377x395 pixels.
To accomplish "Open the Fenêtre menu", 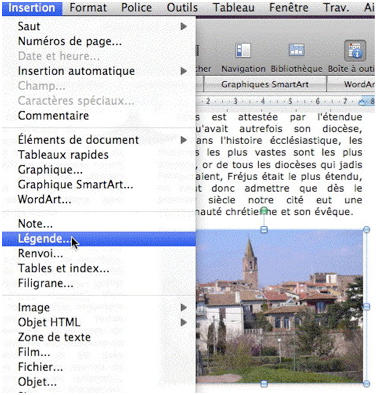I will point(289,8).
